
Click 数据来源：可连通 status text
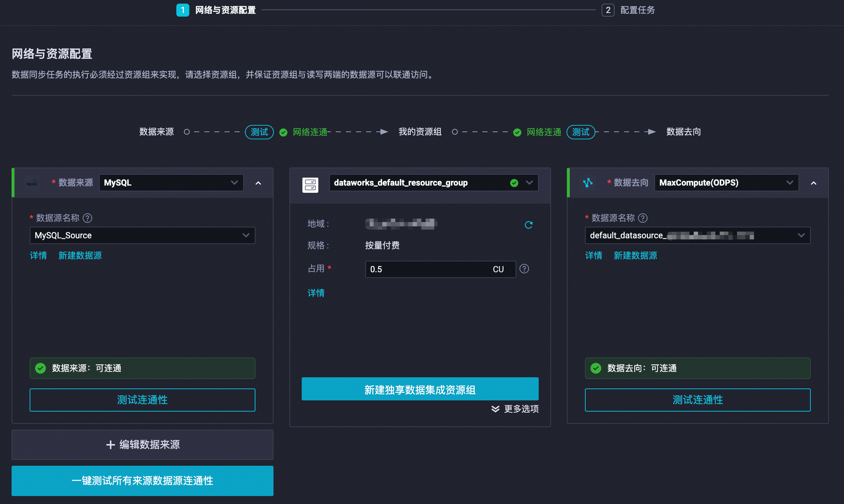coord(87,368)
